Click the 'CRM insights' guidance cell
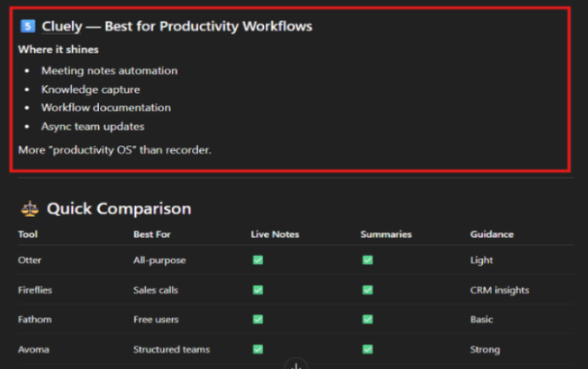 tap(499, 290)
